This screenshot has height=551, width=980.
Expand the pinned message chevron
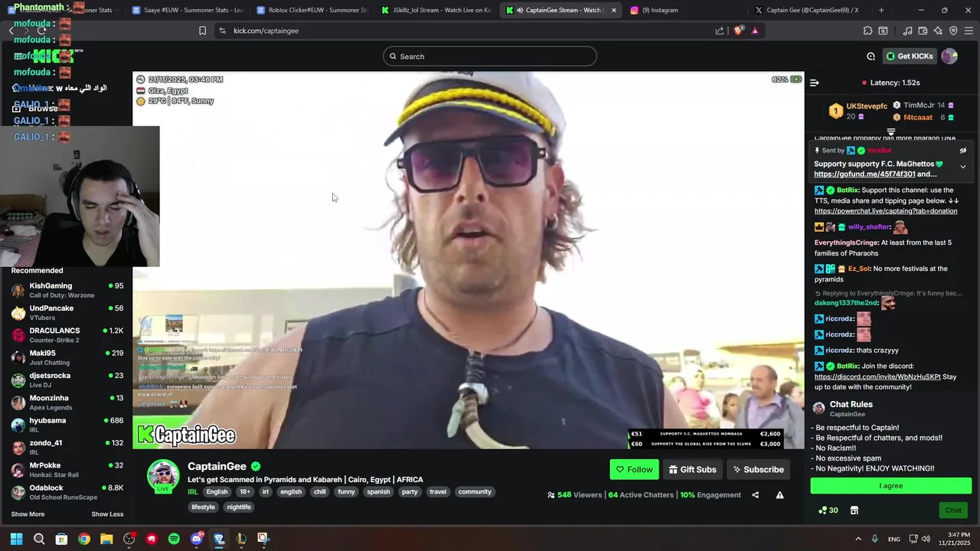point(963,167)
